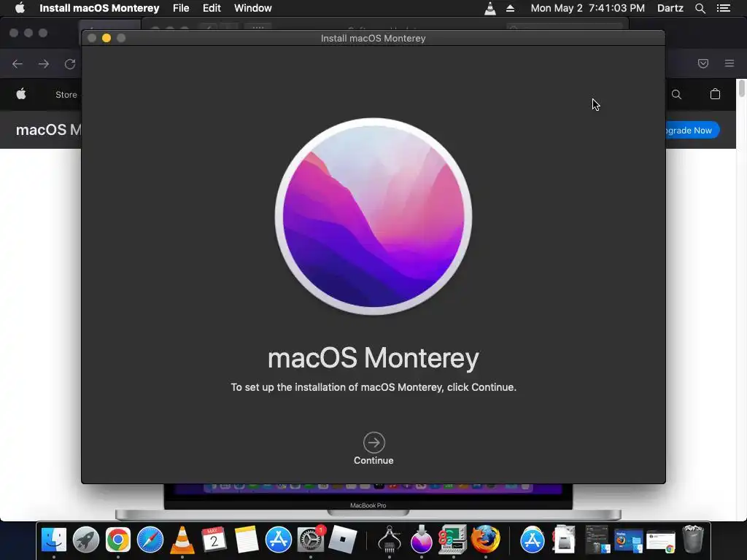
Task: Click the Firefox forward arrow
Action: 44,64
